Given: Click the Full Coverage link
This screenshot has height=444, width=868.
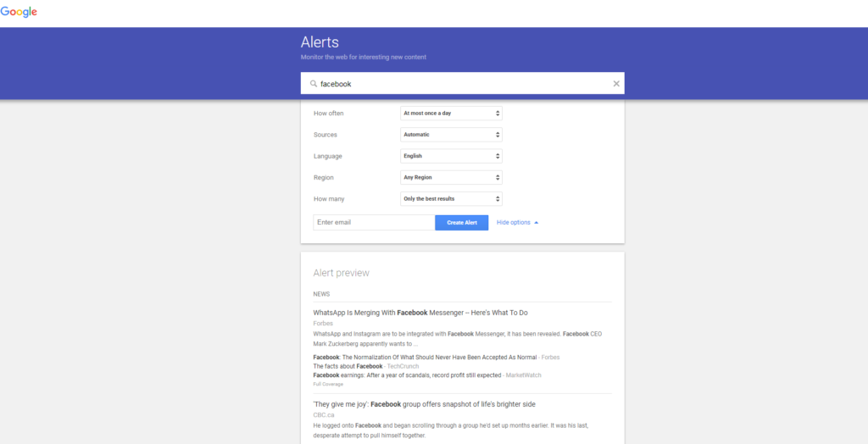Looking at the screenshot, I should pos(328,384).
